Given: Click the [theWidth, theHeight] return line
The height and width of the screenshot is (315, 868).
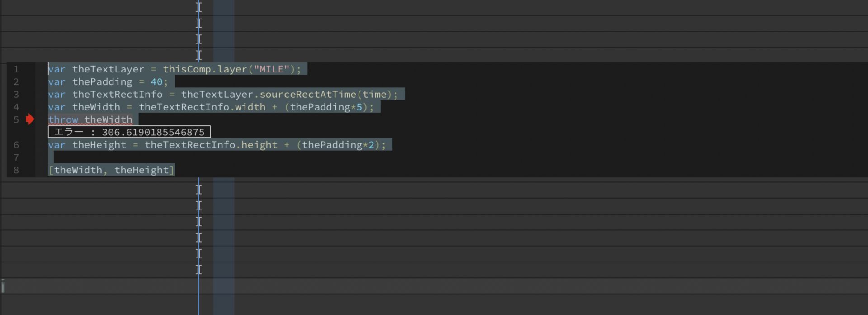Looking at the screenshot, I should pyautogui.click(x=111, y=170).
